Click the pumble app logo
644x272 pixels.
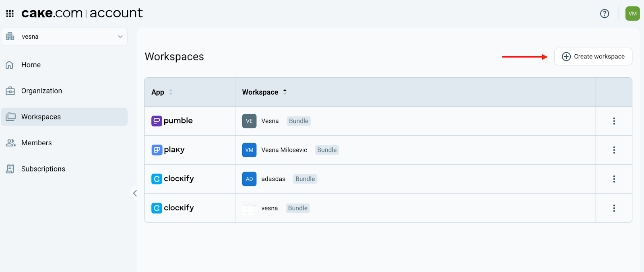[x=172, y=121]
